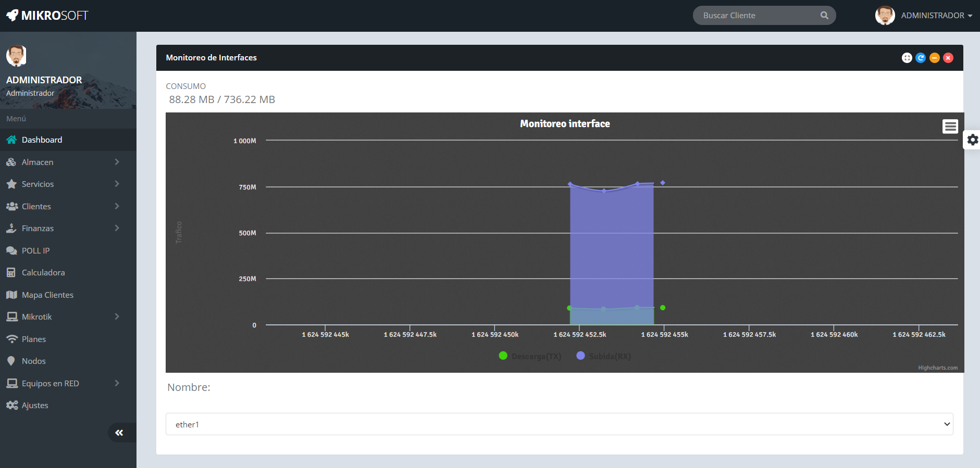
Task: Click the Mapa Clientes map icon
Action: coord(11,295)
